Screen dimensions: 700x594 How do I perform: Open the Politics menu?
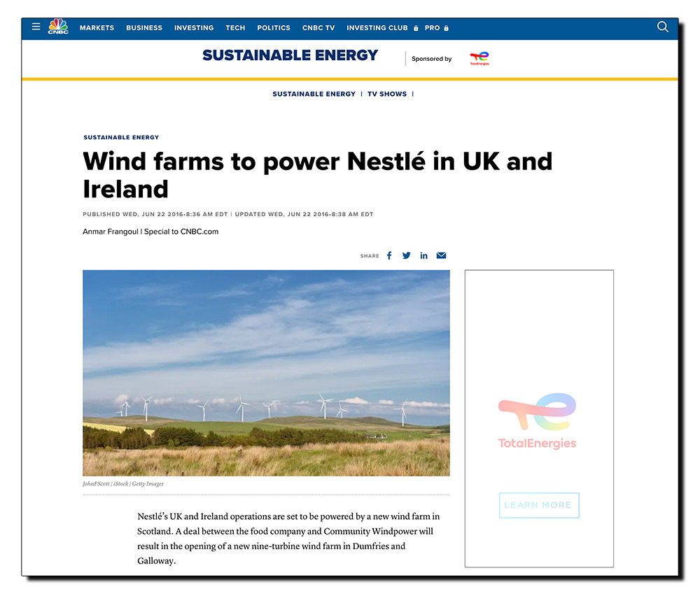(x=274, y=28)
